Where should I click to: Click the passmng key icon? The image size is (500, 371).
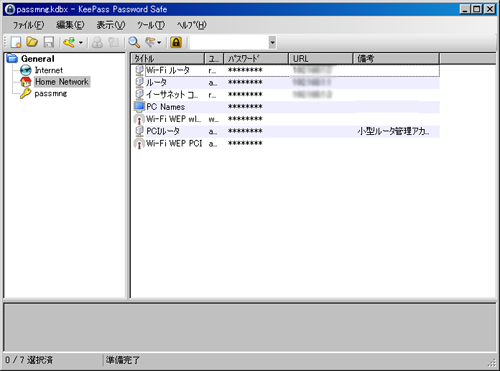point(25,94)
